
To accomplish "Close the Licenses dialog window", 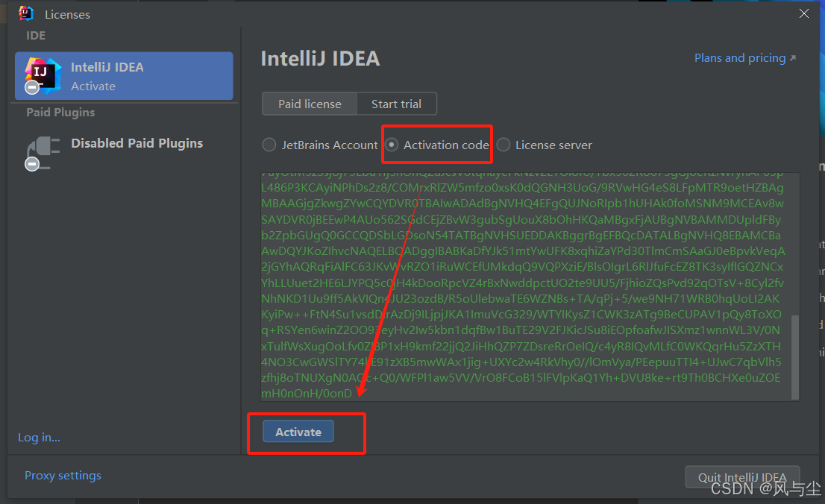I will point(804,13).
